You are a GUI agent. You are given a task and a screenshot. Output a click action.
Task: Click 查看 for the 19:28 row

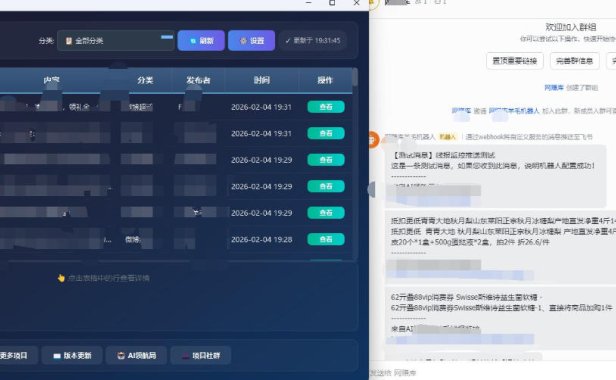[x=326, y=239]
